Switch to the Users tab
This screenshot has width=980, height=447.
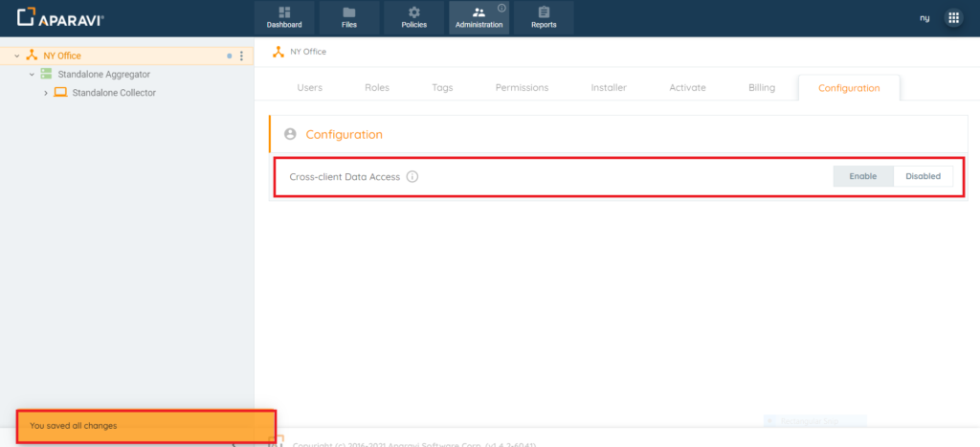309,87
